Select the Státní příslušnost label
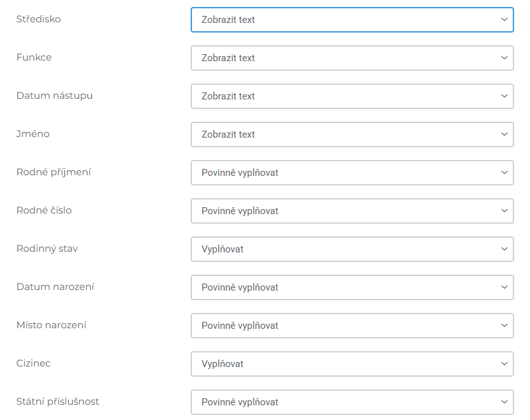The height and width of the screenshot is (420, 530). click(x=57, y=402)
